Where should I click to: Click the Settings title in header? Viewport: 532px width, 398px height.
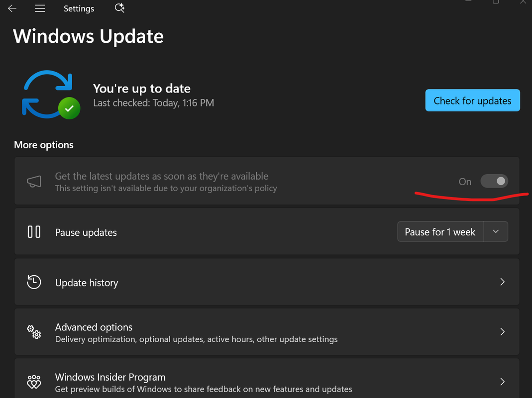point(79,8)
